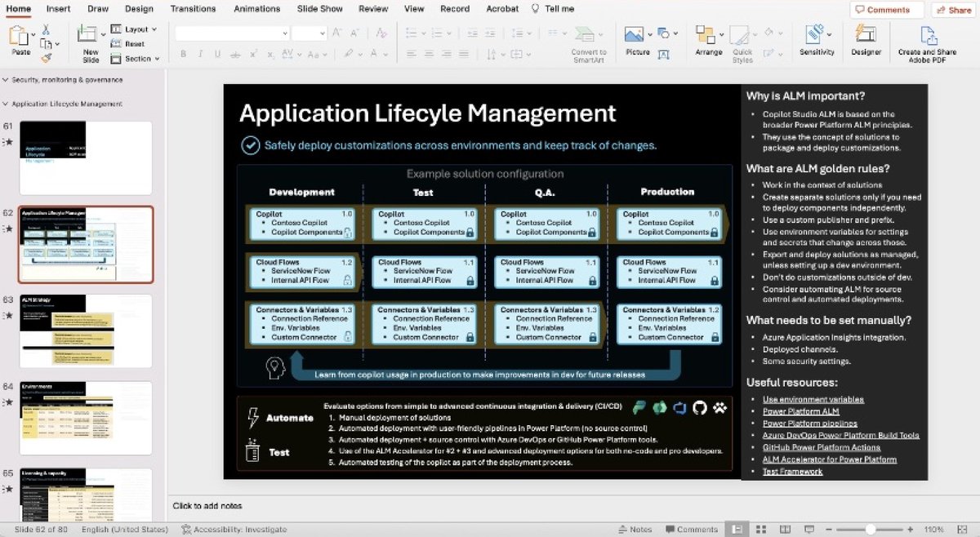Toggle Subscript formatting

[272, 54]
